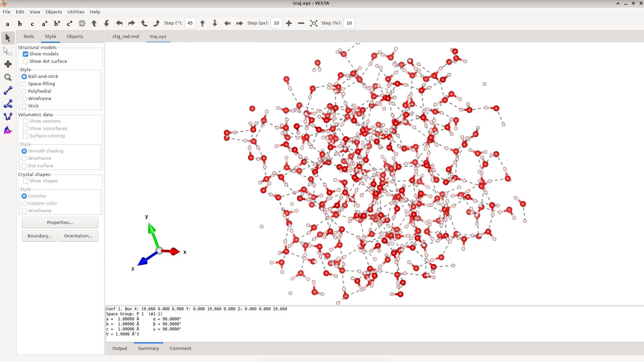Select the Polyhedral style radio button
Image resolution: width=644 pixels, height=362 pixels.
[24, 91]
